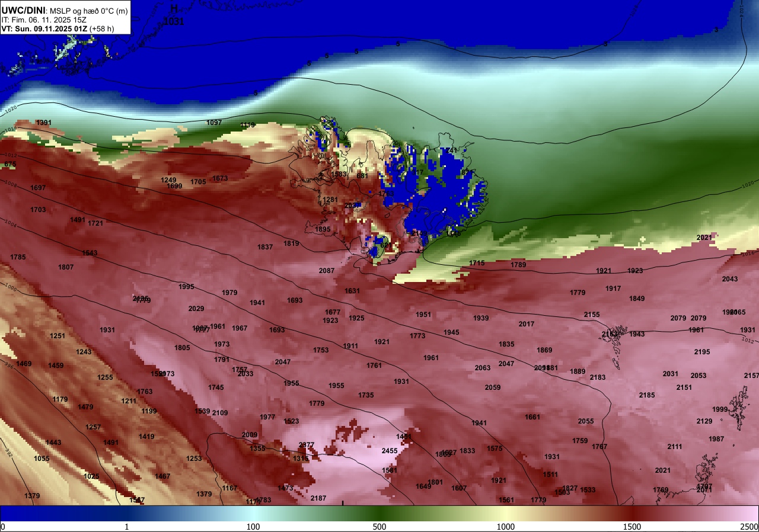759x532 pixels.
Task: Click the 2195 height value
Action: [702, 352]
